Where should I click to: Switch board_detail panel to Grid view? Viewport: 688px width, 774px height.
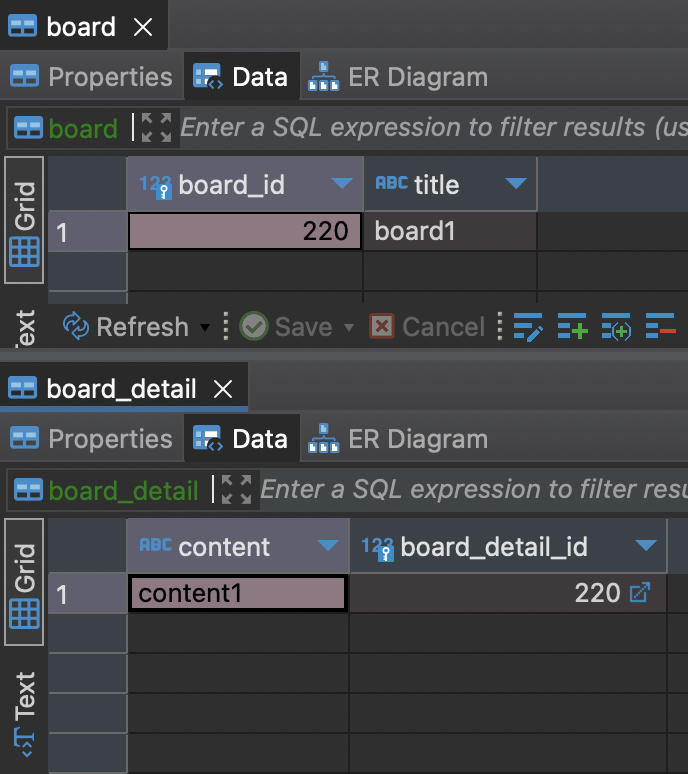(24, 582)
